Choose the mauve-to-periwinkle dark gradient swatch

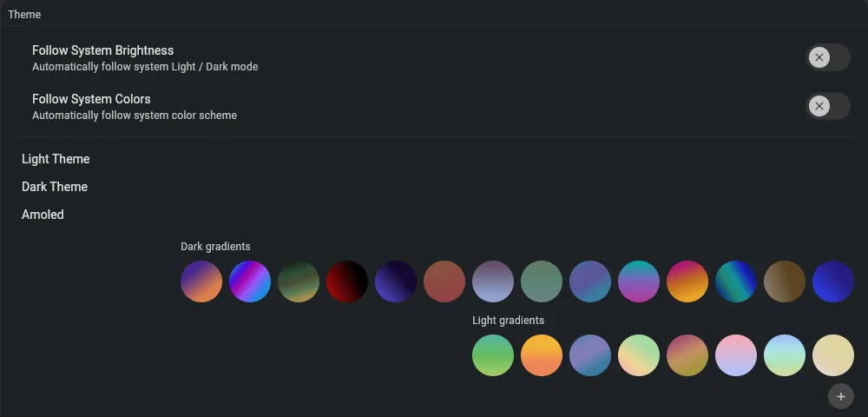[493, 281]
